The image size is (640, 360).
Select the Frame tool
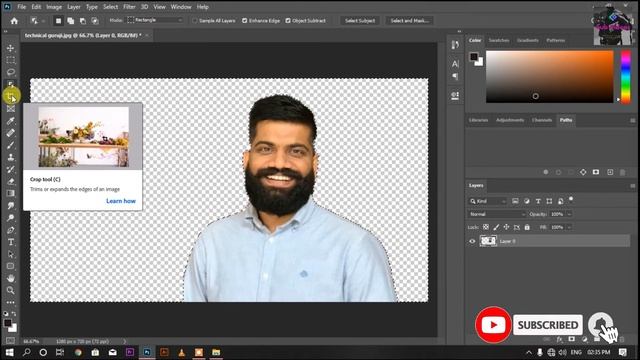(11, 109)
